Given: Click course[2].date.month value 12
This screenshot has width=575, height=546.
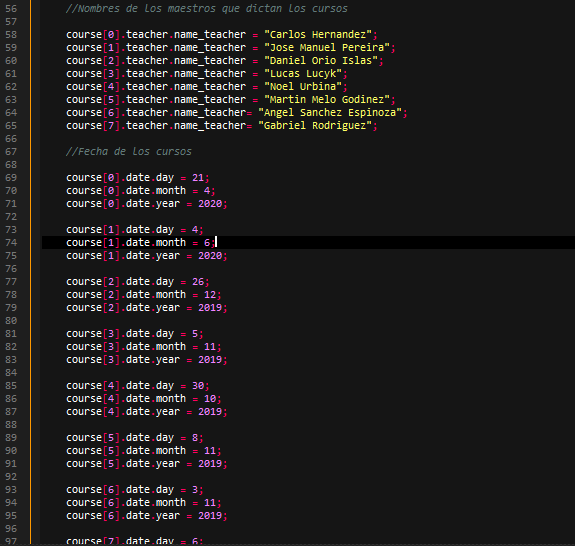Looking at the screenshot, I should tap(210, 295).
